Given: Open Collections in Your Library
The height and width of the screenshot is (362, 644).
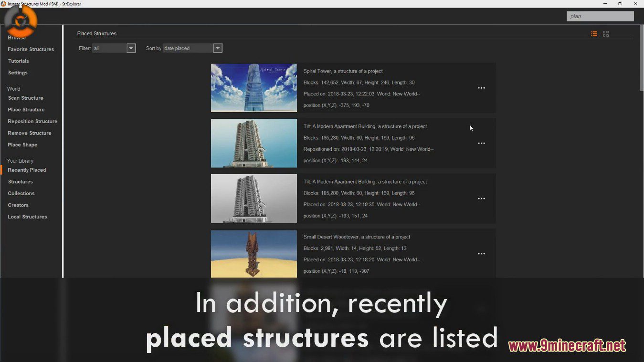Looking at the screenshot, I should point(21,194).
